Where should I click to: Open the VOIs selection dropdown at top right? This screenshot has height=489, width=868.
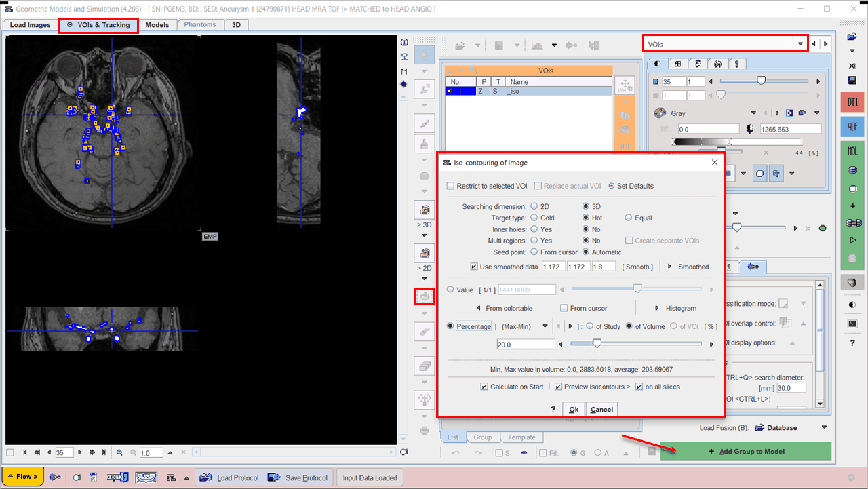point(801,44)
